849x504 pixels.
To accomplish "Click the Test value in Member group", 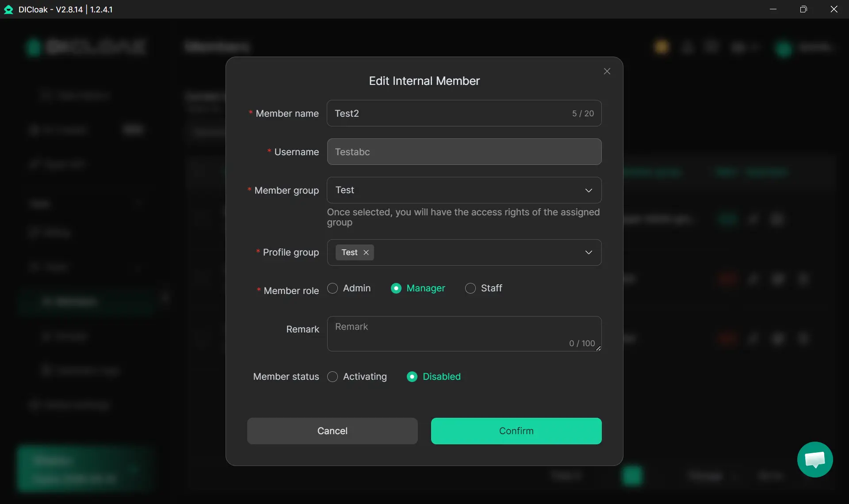I will pyautogui.click(x=345, y=190).
